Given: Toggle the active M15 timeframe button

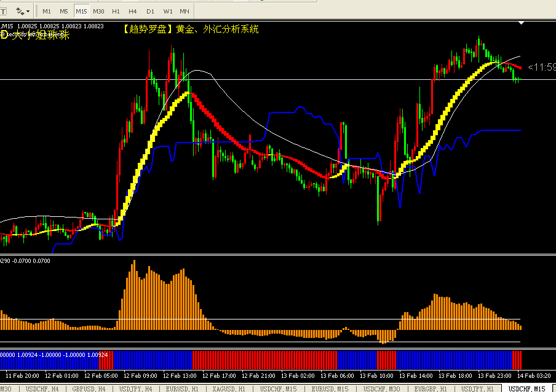Looking at the screenshot, I should click(x=81, y=11).
